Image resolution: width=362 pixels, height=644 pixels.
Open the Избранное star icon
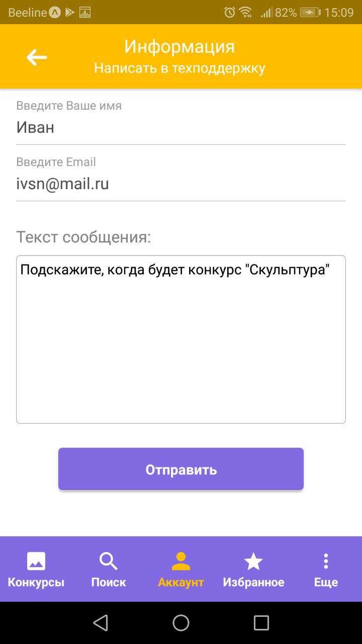click(253, 561)
